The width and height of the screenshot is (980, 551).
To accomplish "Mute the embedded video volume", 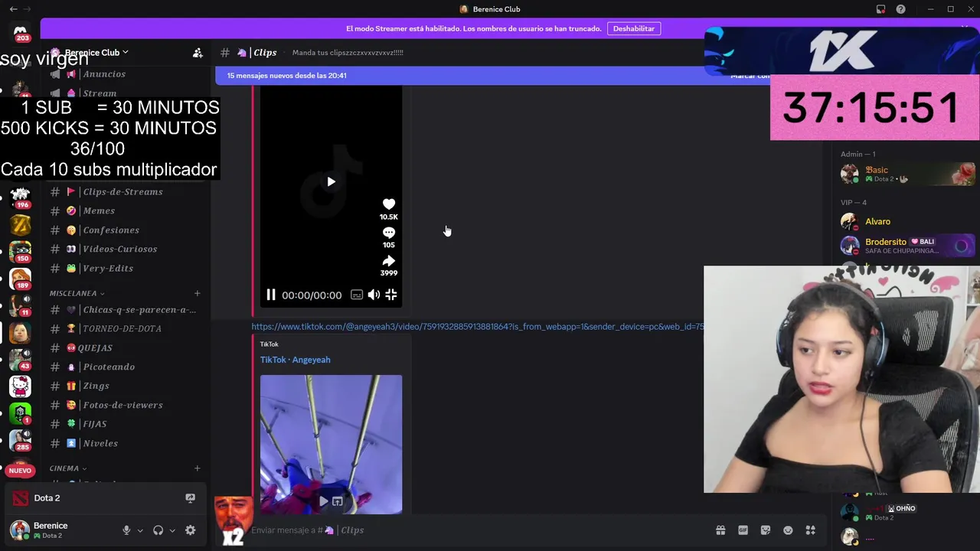I will pyautogui.click(x=374, y=295).
